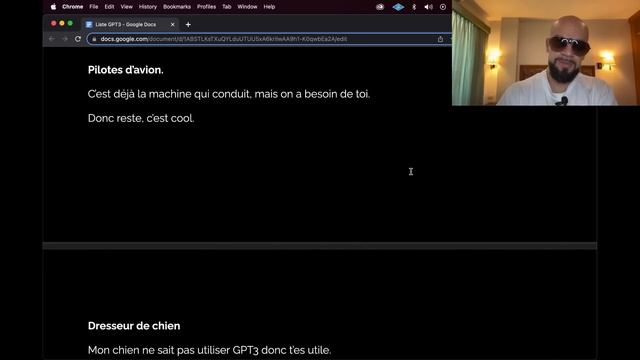Go back to previous page
Screen dimensions: 640x360
pyautogui.click(x=52, y=39)
